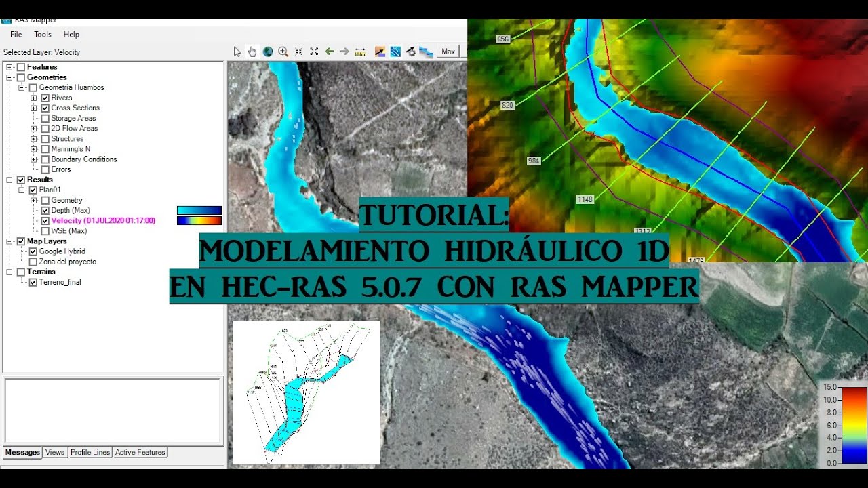868x488 pixels.
Task: Expand the Cross Sections node
Action: [34, 108]
